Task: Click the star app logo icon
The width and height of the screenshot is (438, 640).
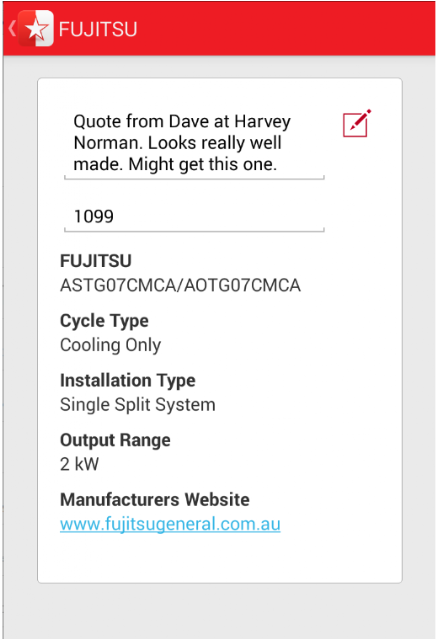Action: [36, 29]
